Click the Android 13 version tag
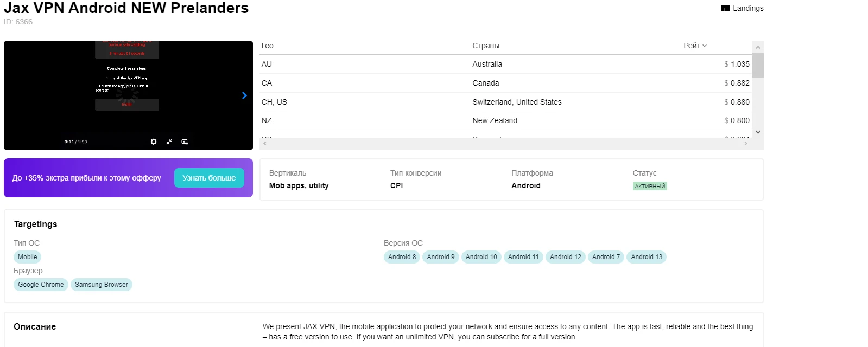This screenshot has height=347, width=868. (647, 257)
